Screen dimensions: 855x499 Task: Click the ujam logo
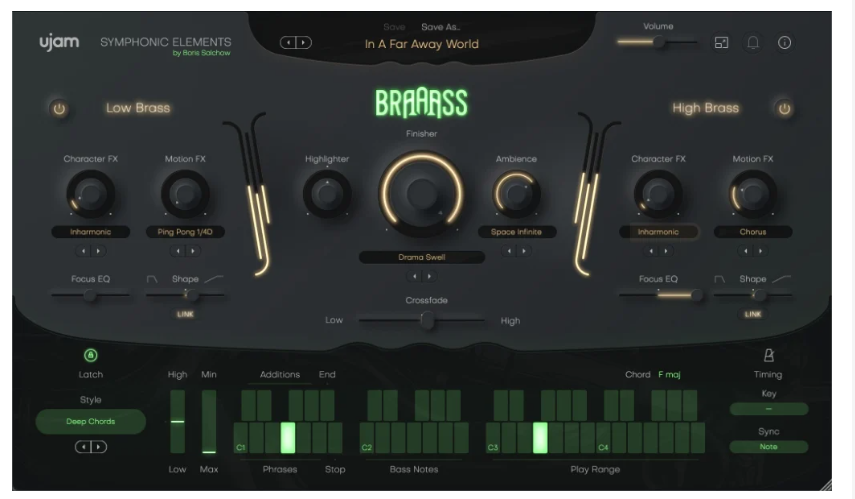coord(59,42)
